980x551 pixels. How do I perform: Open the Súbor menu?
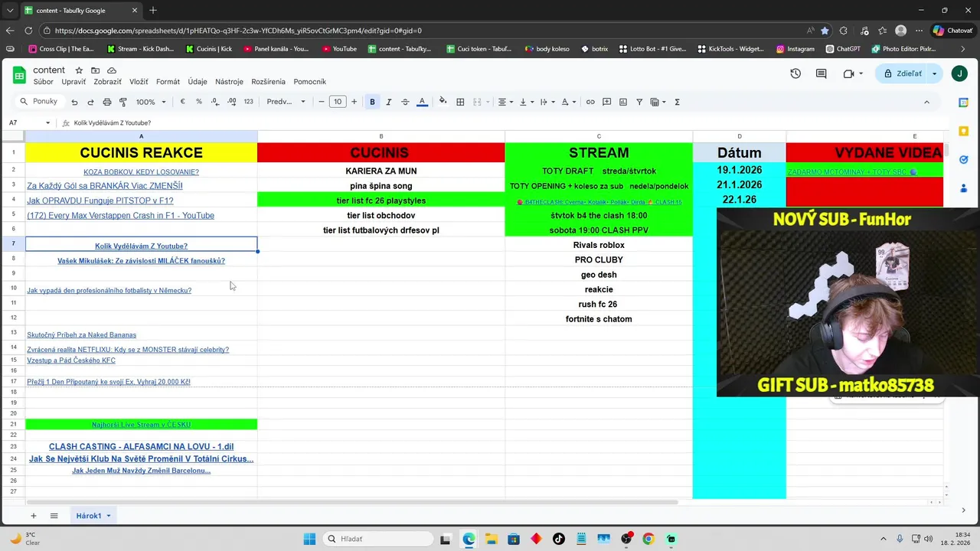43,82
